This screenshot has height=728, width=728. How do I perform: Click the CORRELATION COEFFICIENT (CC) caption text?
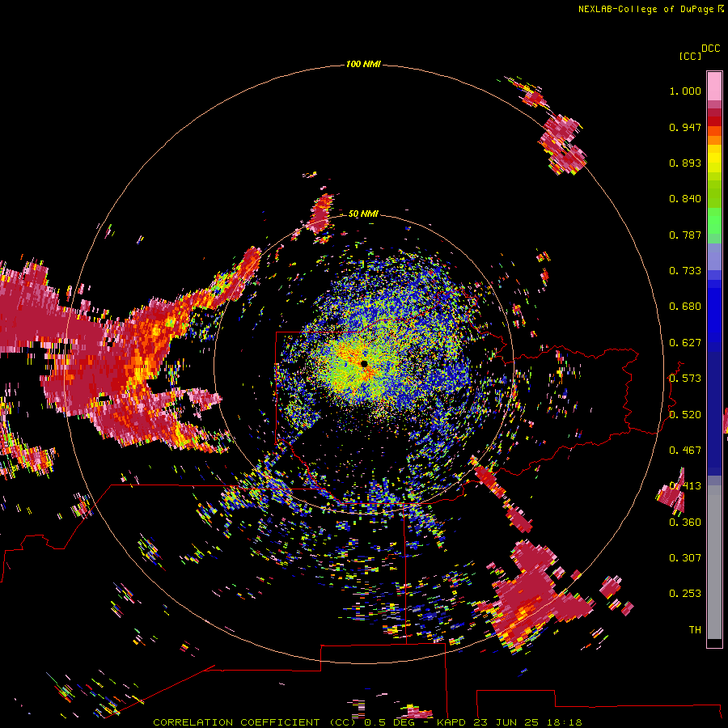pyautogui.click(x=254, y=722)
